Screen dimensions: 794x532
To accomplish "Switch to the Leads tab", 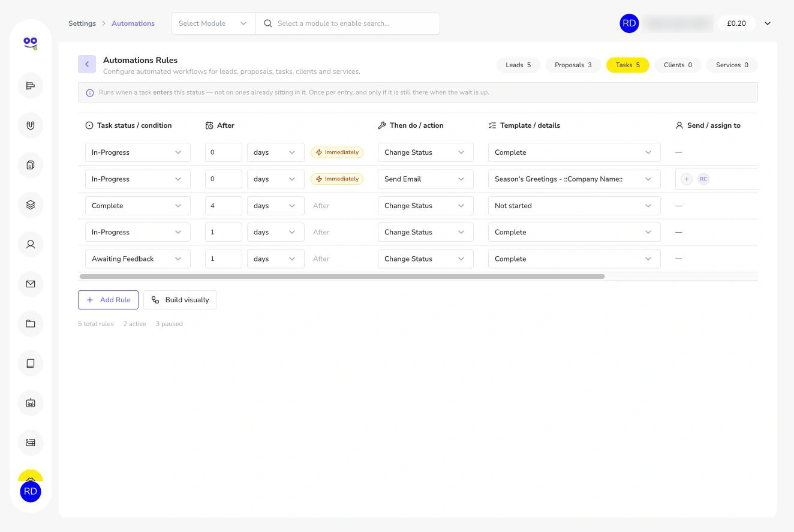I will coord(518,65).
